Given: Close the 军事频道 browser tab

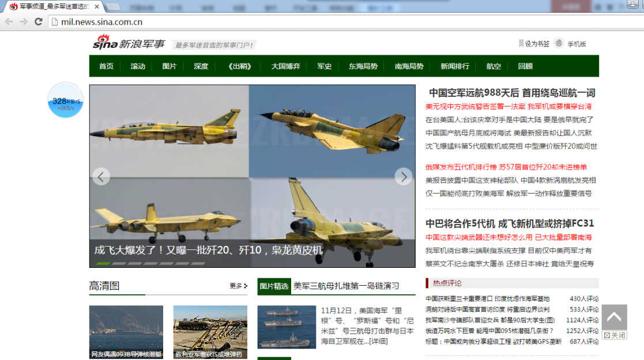Looking at the screenshot, I should pyautogui.click(x=97, y=6).
